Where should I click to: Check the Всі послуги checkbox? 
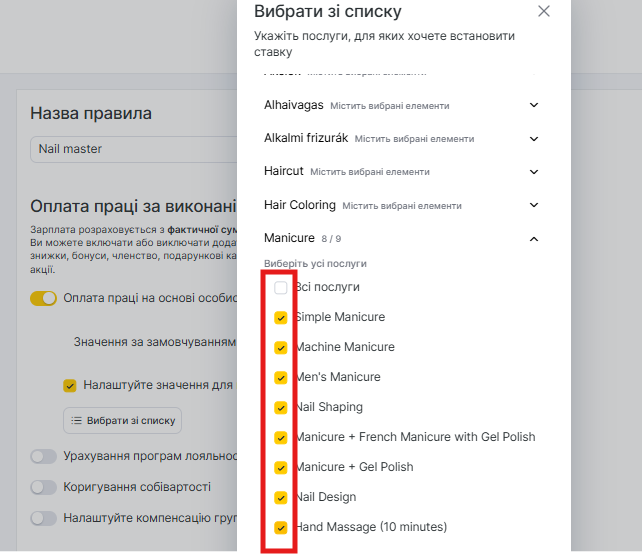(x=281, y=288)
